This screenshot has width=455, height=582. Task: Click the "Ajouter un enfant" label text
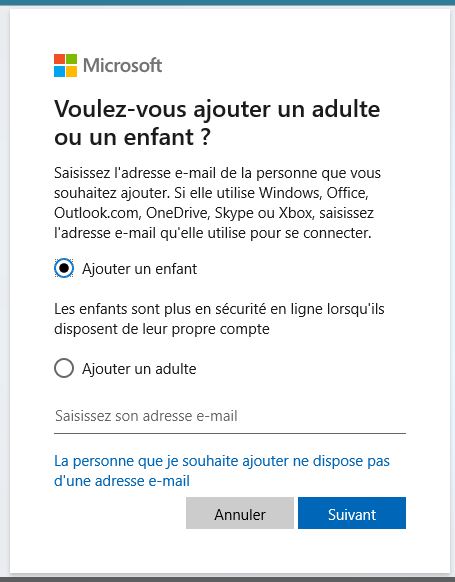click(140, 269)
